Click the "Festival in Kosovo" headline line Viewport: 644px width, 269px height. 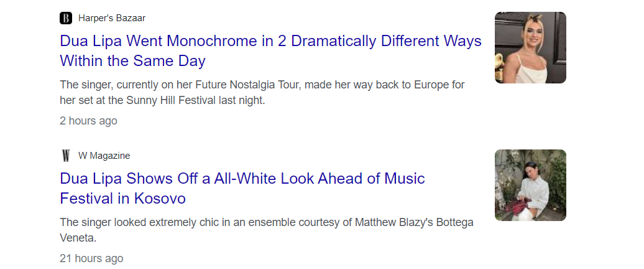click(122, 199)
